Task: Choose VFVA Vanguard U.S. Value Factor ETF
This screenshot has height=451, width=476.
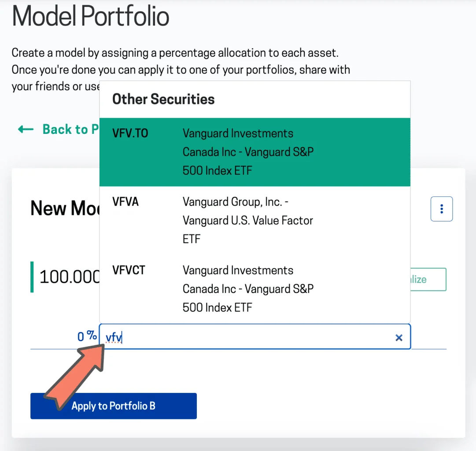Action: [x=255, y=220]
